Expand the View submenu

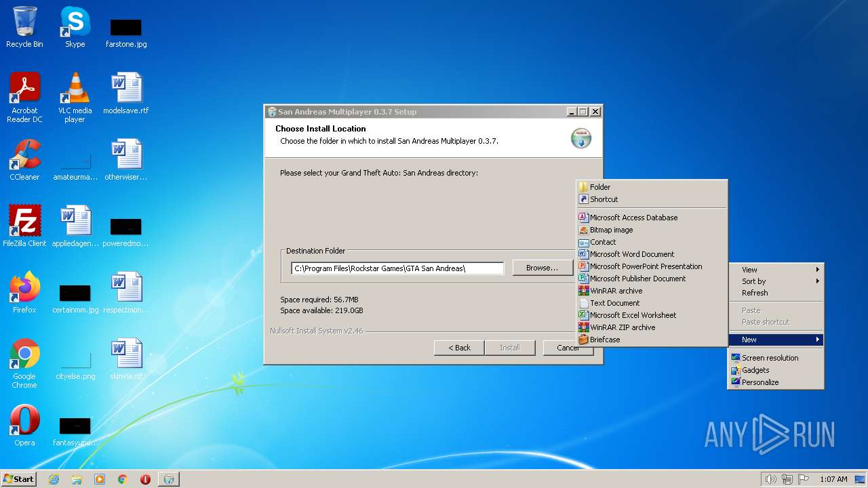[776, 270]
